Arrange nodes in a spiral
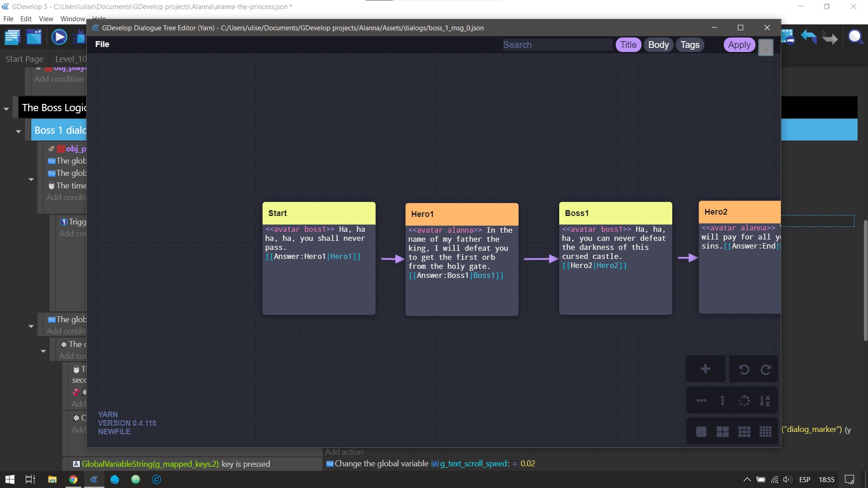868x488 pixels. point(744,400)
